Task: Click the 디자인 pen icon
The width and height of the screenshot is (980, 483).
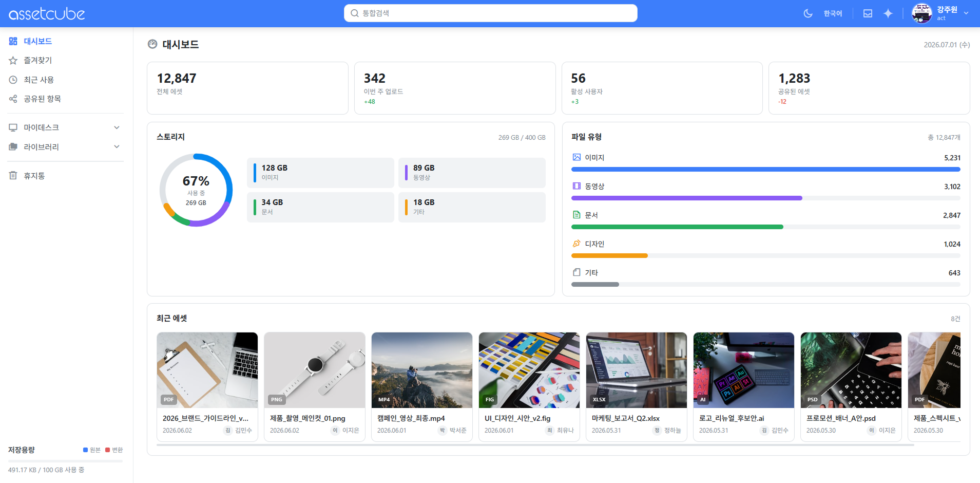Action: (577, 244)
